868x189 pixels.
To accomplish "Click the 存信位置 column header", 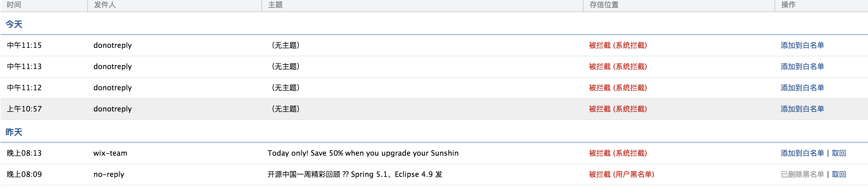I will pyautogui.click(x=604, y=5).
